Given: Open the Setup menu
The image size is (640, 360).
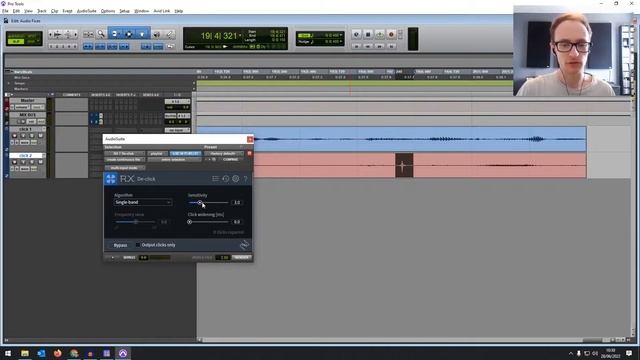Looking at the screenshot, I should pyautogui.click(x=124, y=11).
